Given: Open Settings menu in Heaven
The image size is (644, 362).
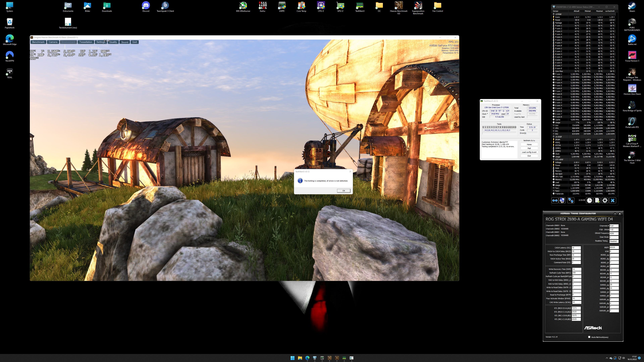Looking at the screenshot, I should pyautogui.click(x=101, y=42).
